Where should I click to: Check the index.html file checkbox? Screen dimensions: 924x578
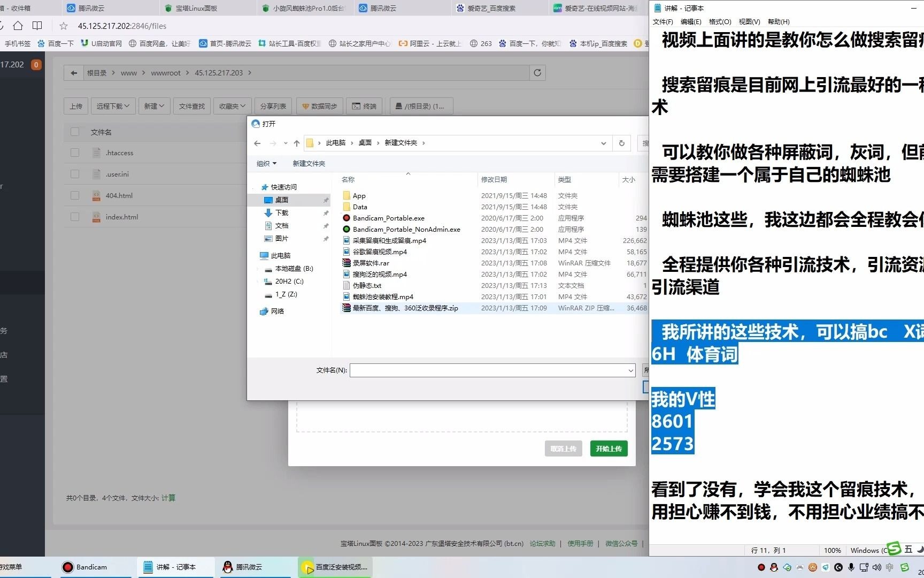75,217
